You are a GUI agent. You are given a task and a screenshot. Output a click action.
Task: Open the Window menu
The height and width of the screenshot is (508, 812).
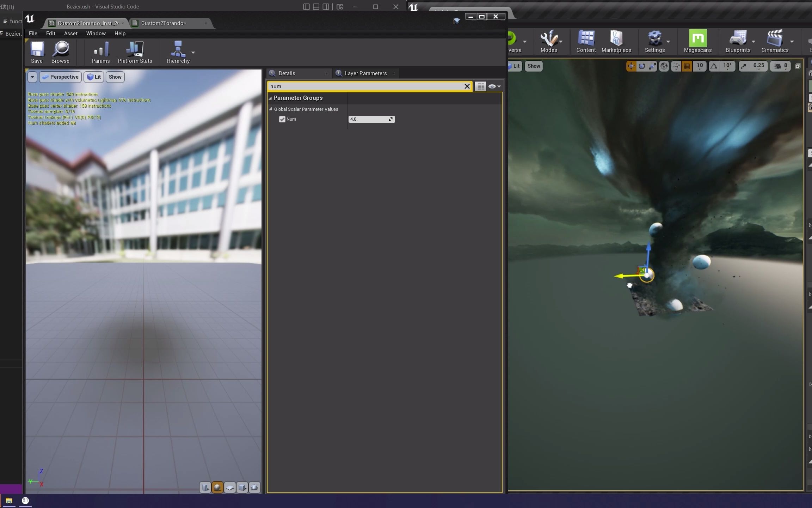[x=96, y=33]
